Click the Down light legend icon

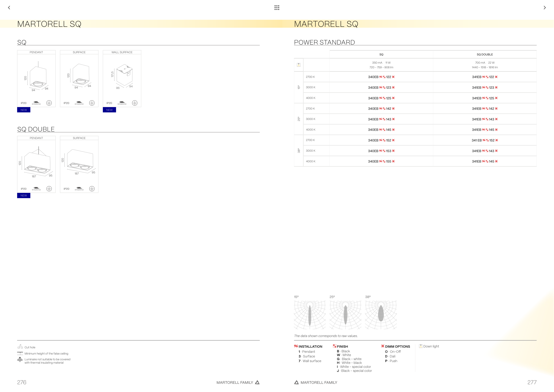421,346
